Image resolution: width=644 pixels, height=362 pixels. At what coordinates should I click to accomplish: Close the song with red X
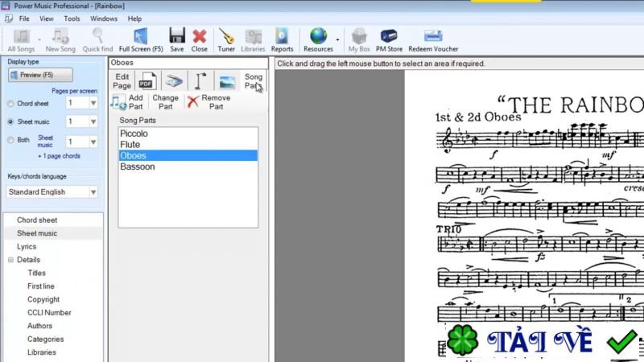point(199,41)
